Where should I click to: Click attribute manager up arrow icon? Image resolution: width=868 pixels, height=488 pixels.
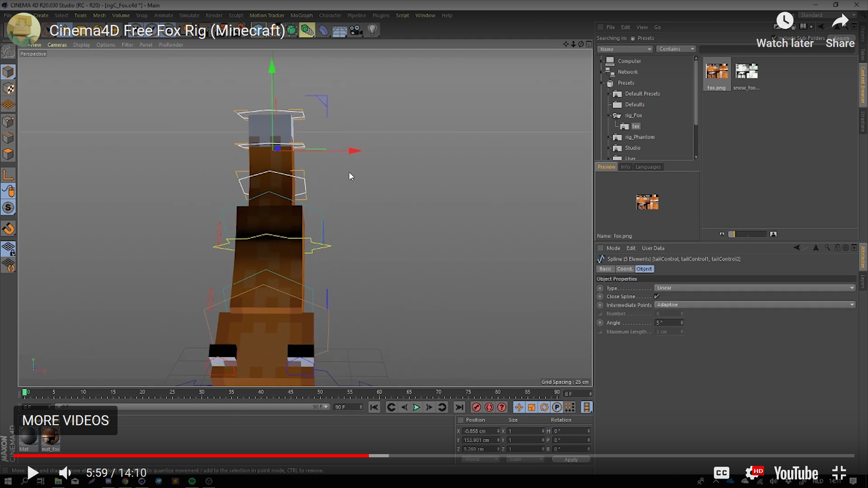click(816, 248)
